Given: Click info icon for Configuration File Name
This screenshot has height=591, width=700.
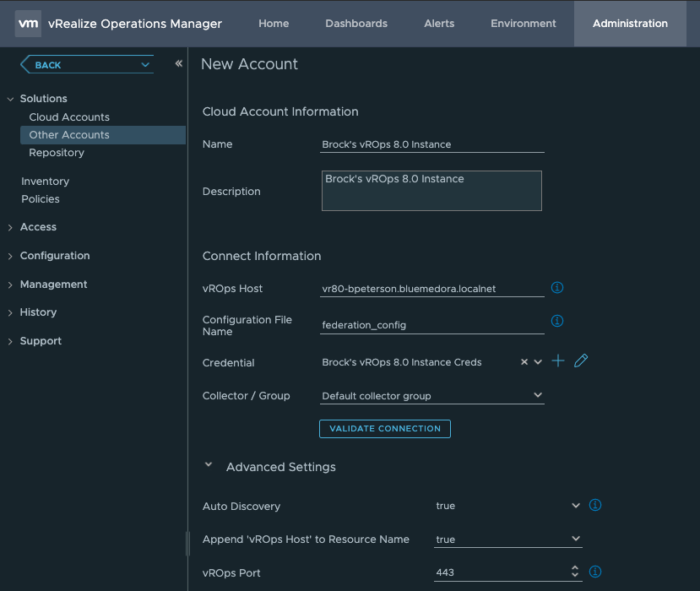Looking at the screenshot, I should coord(557,321).
